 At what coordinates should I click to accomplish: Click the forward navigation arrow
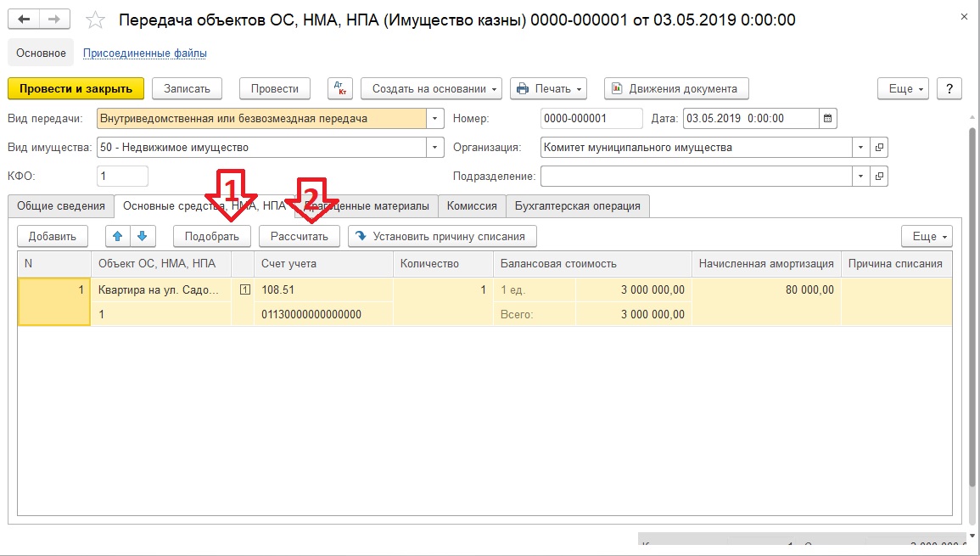[54, 20]
